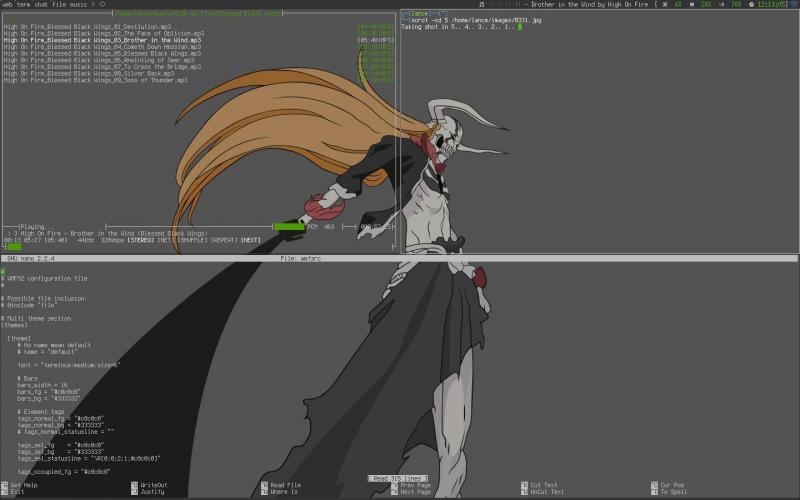Select track 02_The Face of Oblivion.mp3
The height and width of the screenshot is (500, 800).
(104, 33)
